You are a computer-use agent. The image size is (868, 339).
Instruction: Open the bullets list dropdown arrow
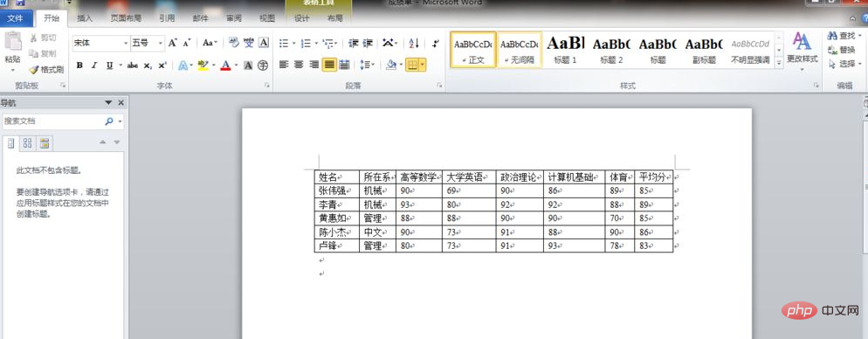tap(294, 43)
